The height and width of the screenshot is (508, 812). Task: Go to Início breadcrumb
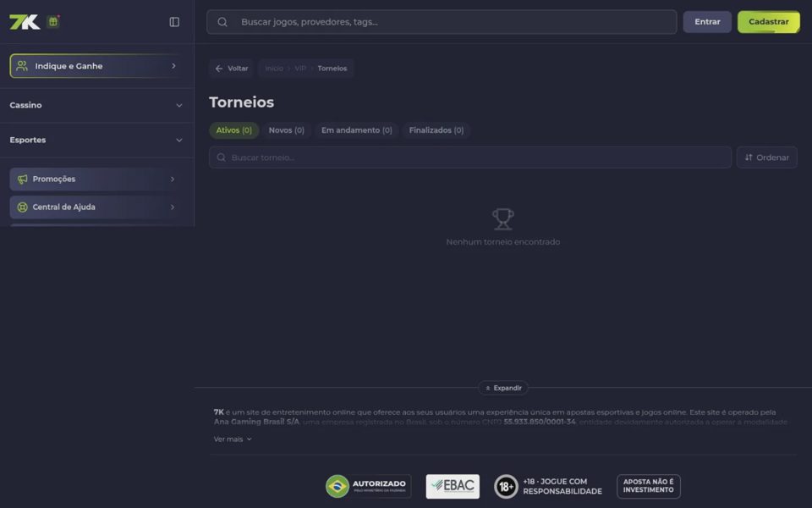(x=274, y=69)
